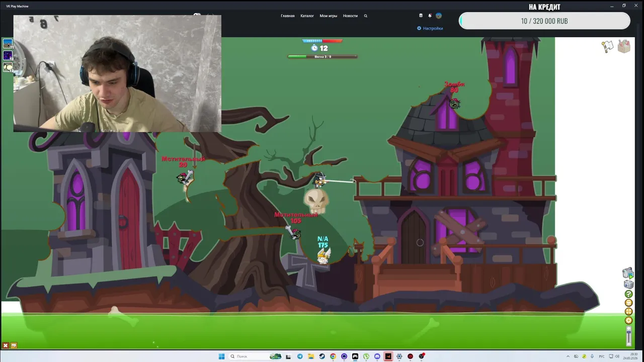
Task: Show hidden system tray icons
Action: tap(568, 356)
